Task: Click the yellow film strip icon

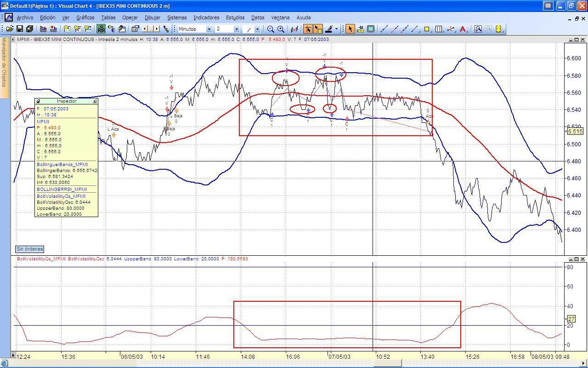Action: (498, 29)
